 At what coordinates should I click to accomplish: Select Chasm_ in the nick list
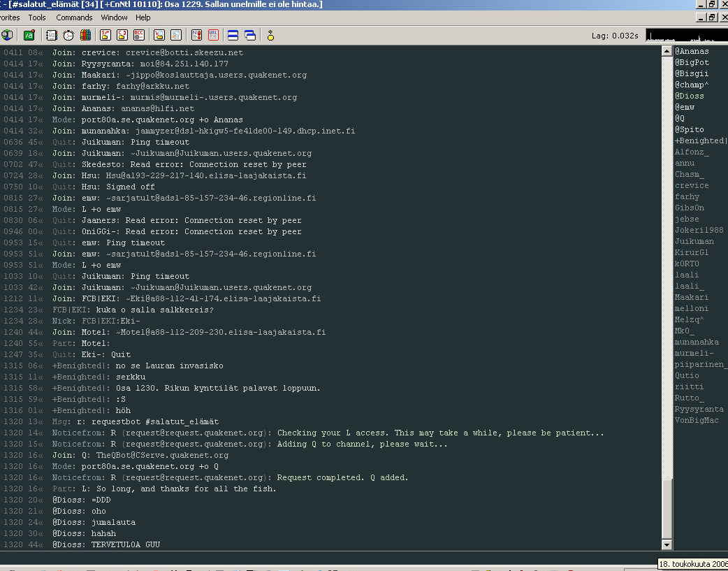[x=690, y=174]
